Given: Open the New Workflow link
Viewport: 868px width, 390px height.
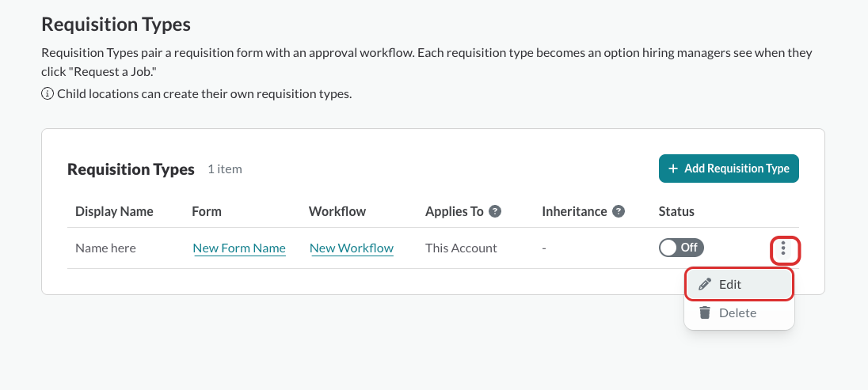Looking at the screenshot, I should [x=352, y=248].
